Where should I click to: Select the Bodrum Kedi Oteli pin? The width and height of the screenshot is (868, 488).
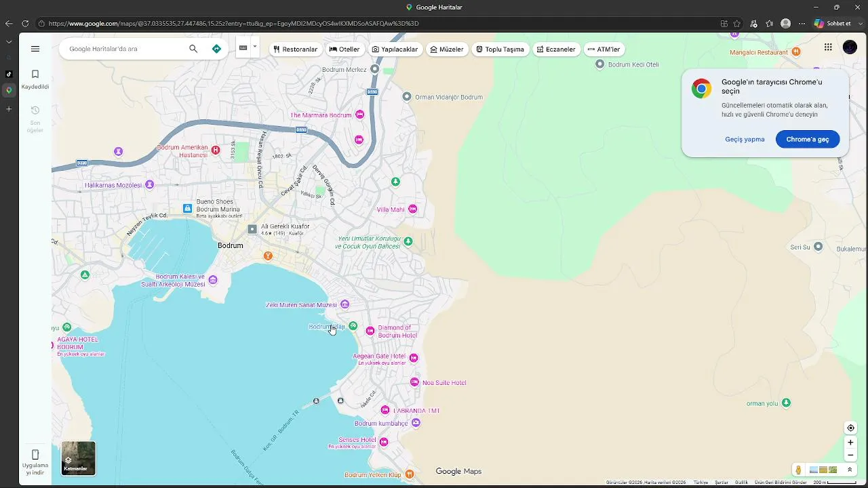pos(599,64)
